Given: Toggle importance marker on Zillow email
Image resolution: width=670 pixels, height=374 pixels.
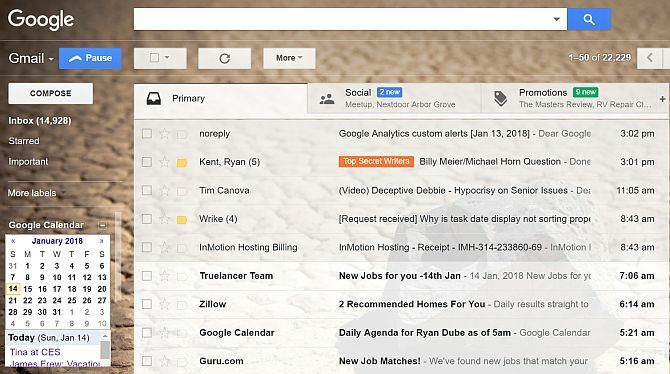Looking at the screenshot, I should [x=182, y=305].
